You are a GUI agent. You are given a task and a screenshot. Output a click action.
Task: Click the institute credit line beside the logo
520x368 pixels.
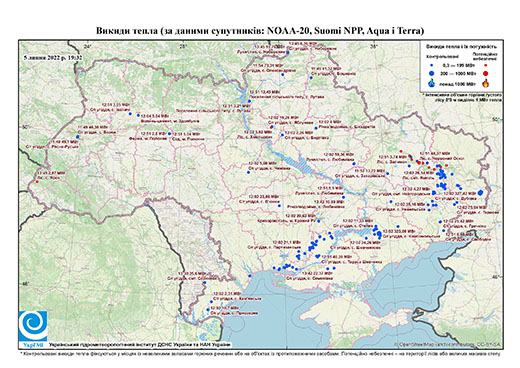click(x=139, y=344)
